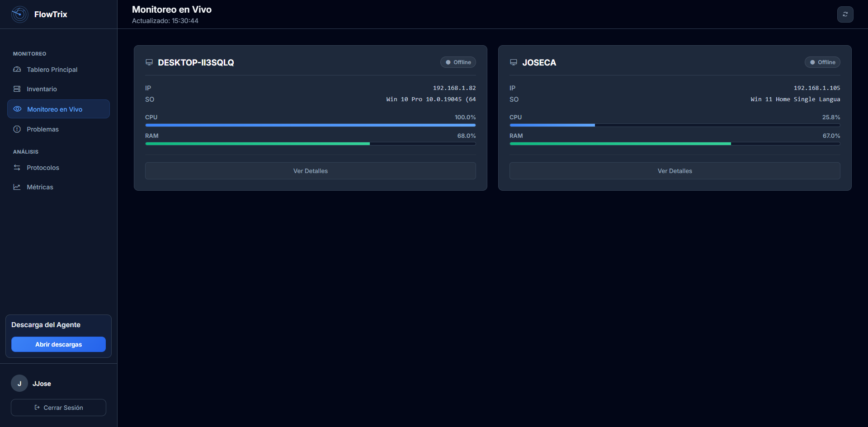Click the Protocolos arrows icon
Image resolution: width=868 pixels, height=427 pixels.
click(x=17, y=168)
